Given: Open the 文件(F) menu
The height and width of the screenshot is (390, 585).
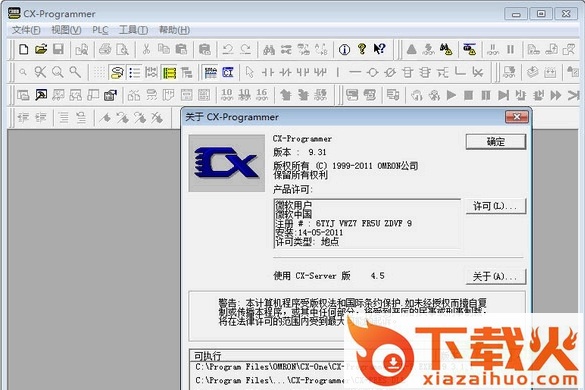Looking at the screenshot, I should click(x=26, y=30).
